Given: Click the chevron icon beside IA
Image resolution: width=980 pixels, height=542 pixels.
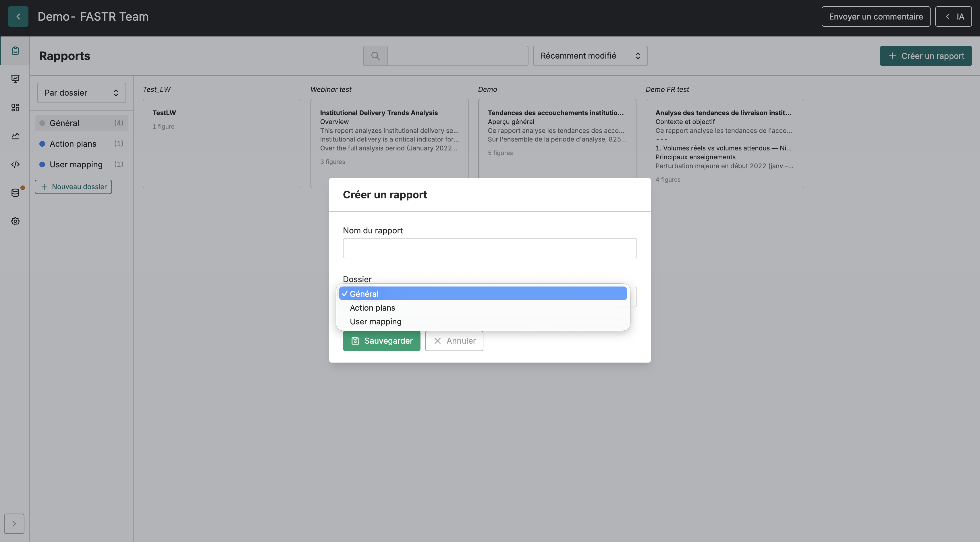Looking at the screenshot, I should point(948,16).
